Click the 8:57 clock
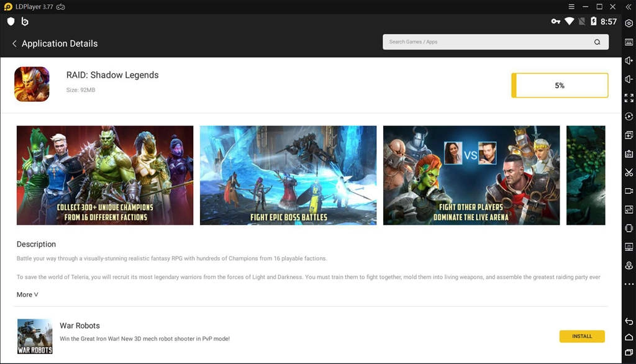 [609, 22]
